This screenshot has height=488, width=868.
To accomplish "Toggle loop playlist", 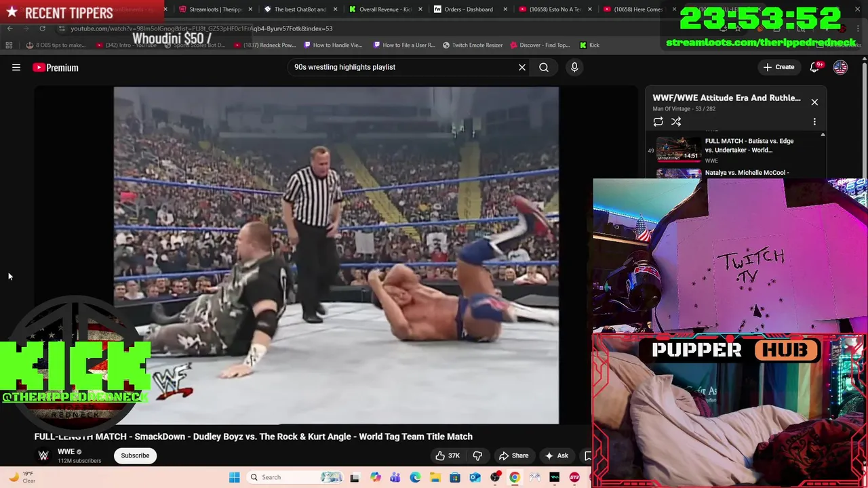I will (658, 122).
